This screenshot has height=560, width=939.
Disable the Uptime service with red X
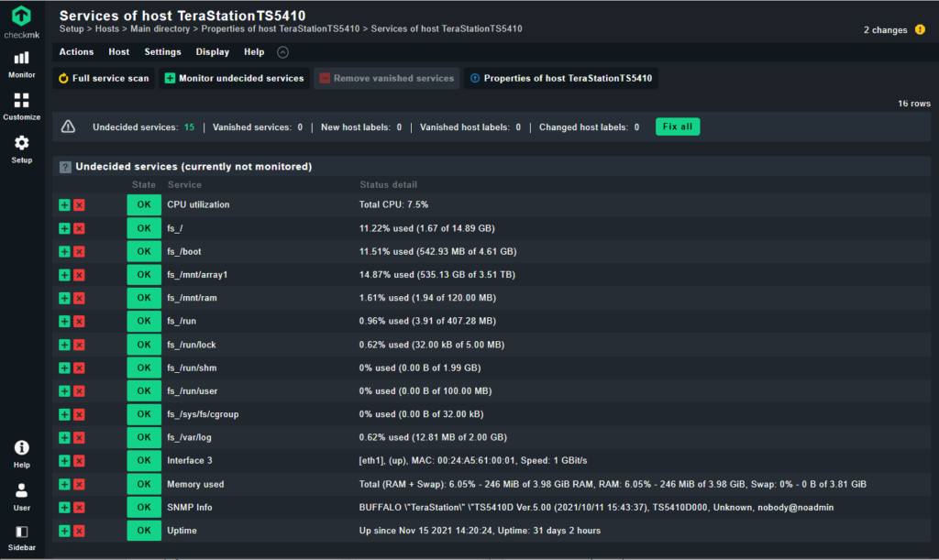[x=79, y=531]
